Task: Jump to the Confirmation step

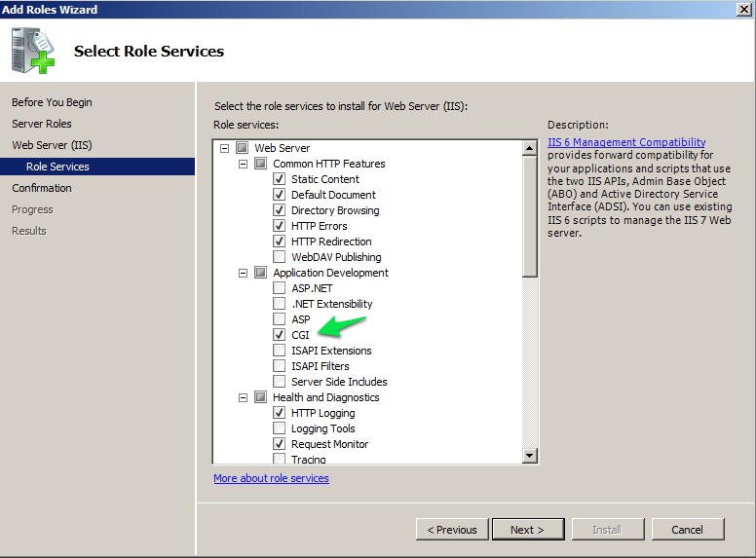Action: pyautogui.click(x=42, y=188)
